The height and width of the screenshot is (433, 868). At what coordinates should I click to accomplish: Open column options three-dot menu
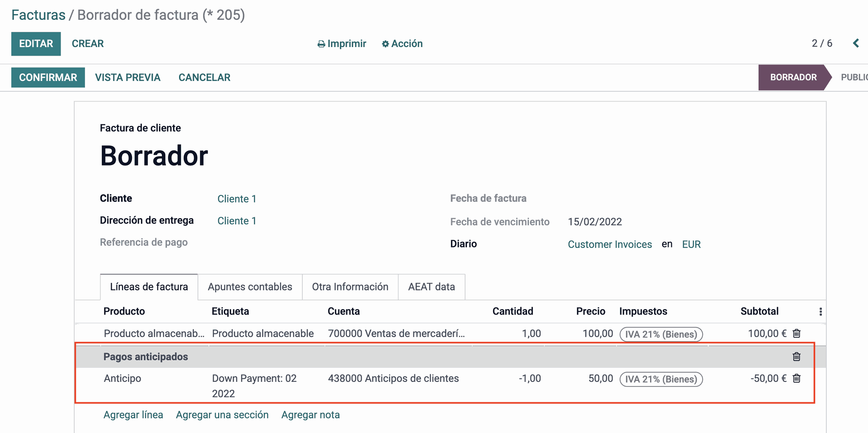(821, 312)
